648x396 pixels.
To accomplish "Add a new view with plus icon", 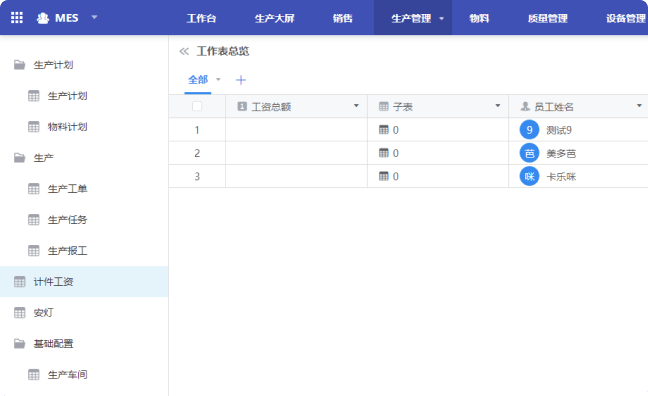I will (x=241, y=80).
